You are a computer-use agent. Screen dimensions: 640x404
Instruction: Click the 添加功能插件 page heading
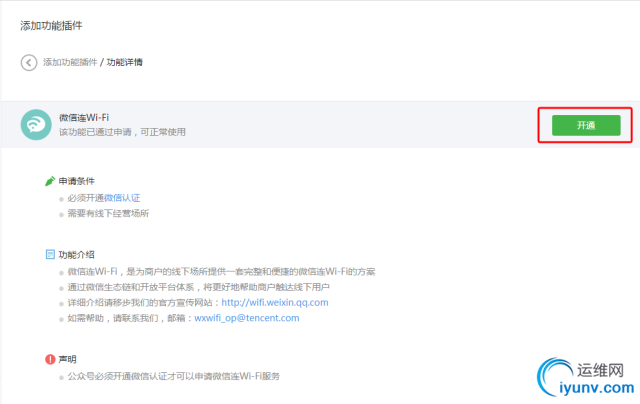[51, 26]
